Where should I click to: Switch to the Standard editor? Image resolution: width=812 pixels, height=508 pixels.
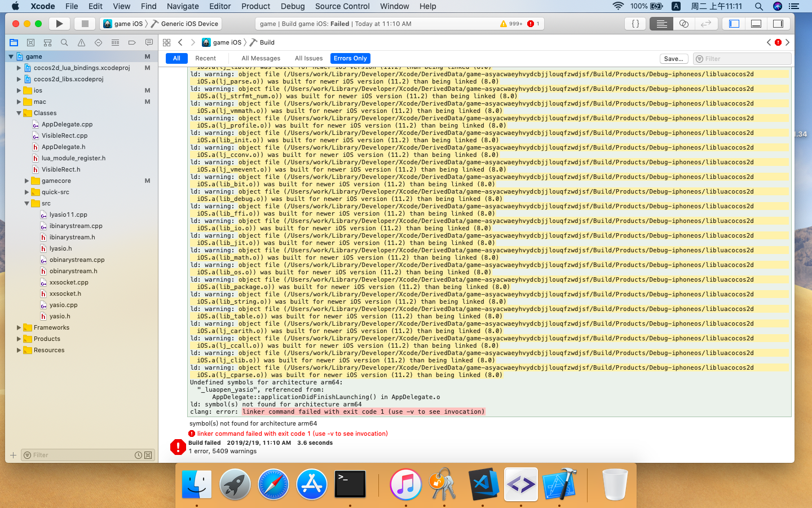[661, 24]
